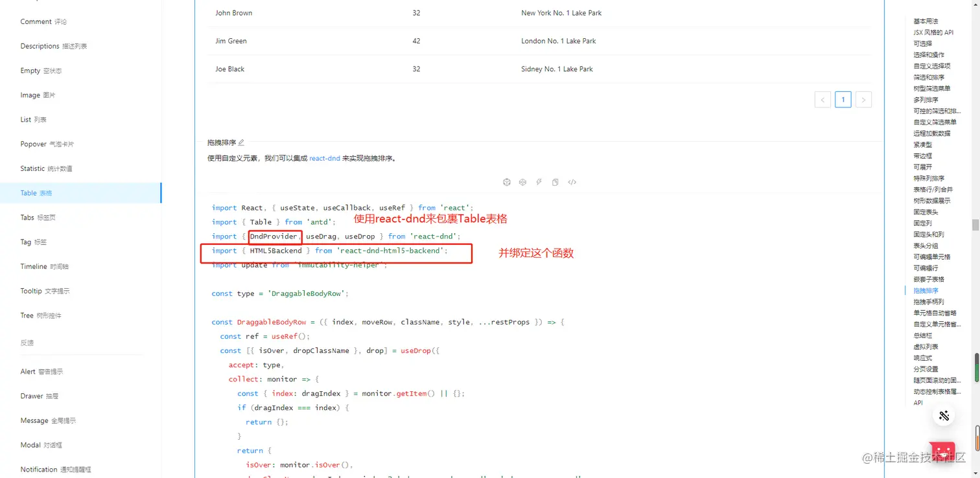This screenshot has height=478, width=980.
Task: Click the API anchor link at bottom right
Action: click(x=918, y=402)
